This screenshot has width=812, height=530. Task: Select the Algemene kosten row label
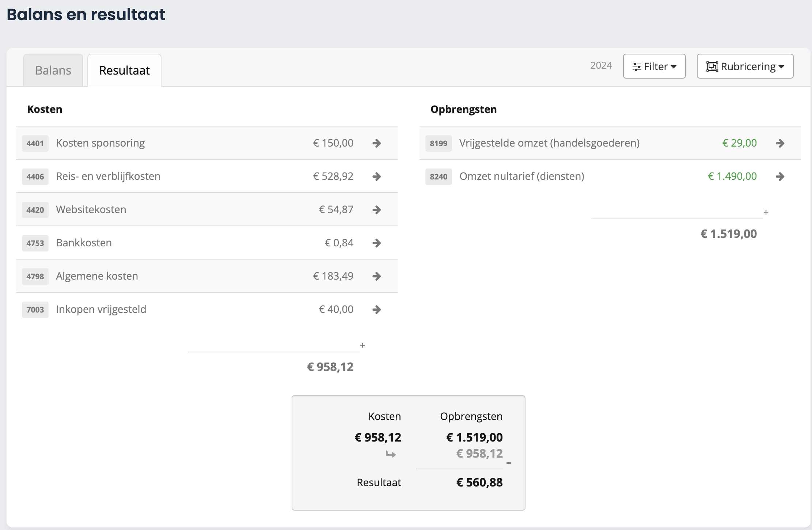click(97, 276)
